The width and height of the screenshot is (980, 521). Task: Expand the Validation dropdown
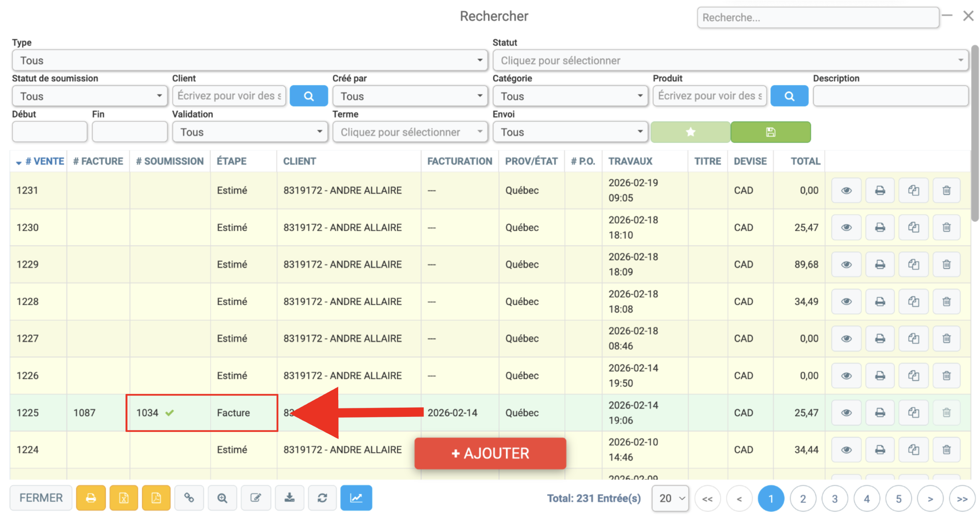click(x=250, y=132)
